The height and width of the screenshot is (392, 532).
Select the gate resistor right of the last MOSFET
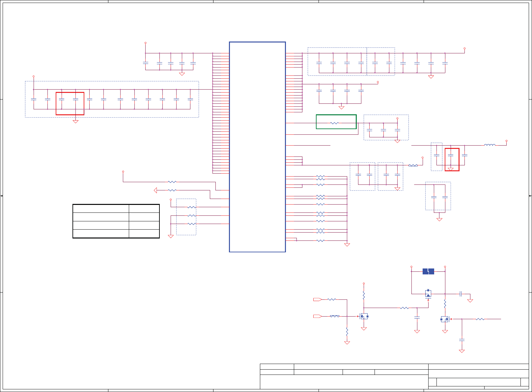click(480, 319)
